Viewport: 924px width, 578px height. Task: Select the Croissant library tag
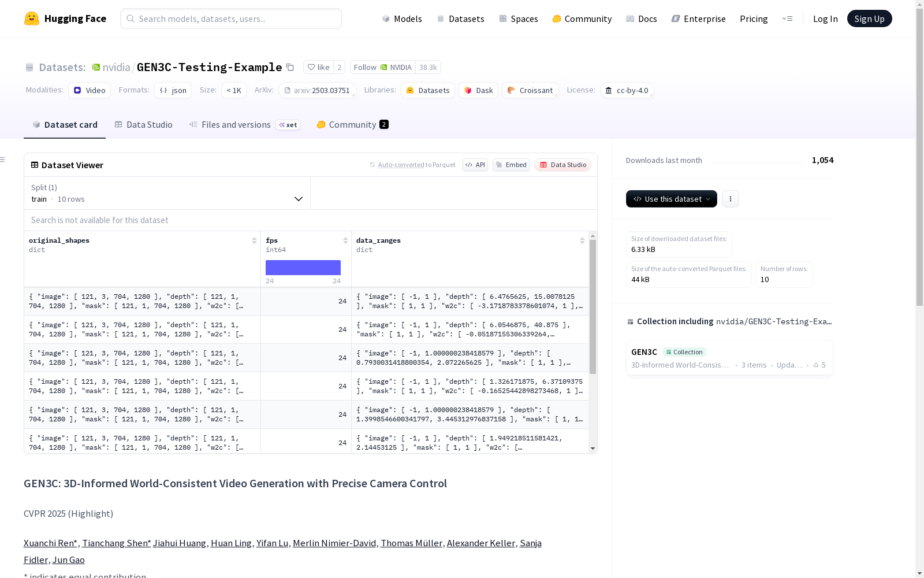pyautogui.click(x=530, y=90)
